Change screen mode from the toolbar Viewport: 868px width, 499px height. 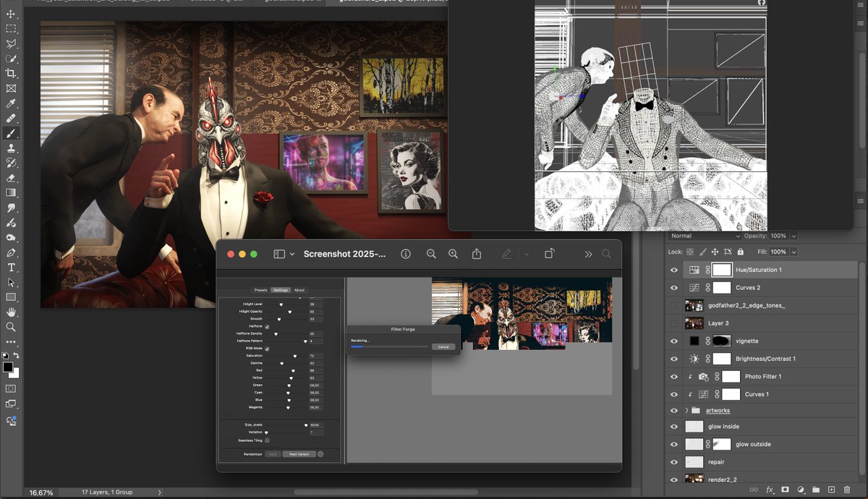[x=11, y=404]
